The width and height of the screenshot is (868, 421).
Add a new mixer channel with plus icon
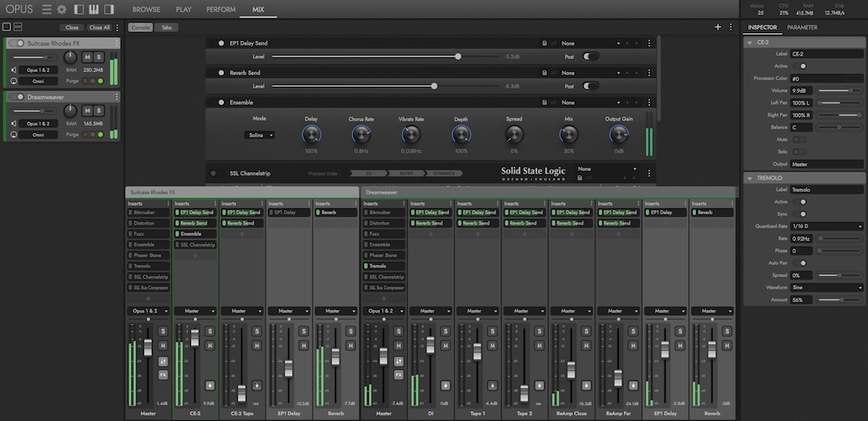(x=718, y=27)
